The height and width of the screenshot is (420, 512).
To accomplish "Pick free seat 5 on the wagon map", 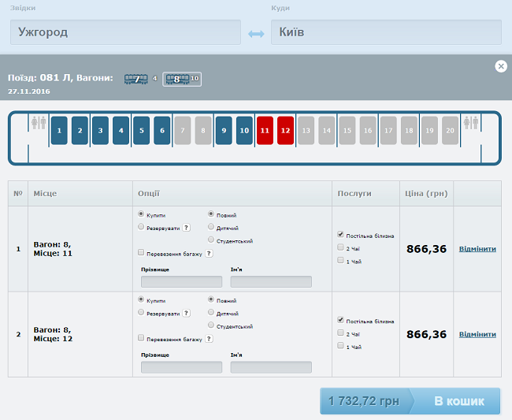I will tap(141, 130).
